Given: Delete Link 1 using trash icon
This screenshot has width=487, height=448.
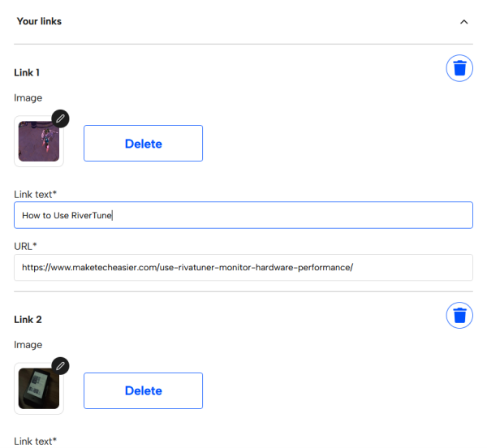Looking at the screenshot, I should (x=459, y=68).
